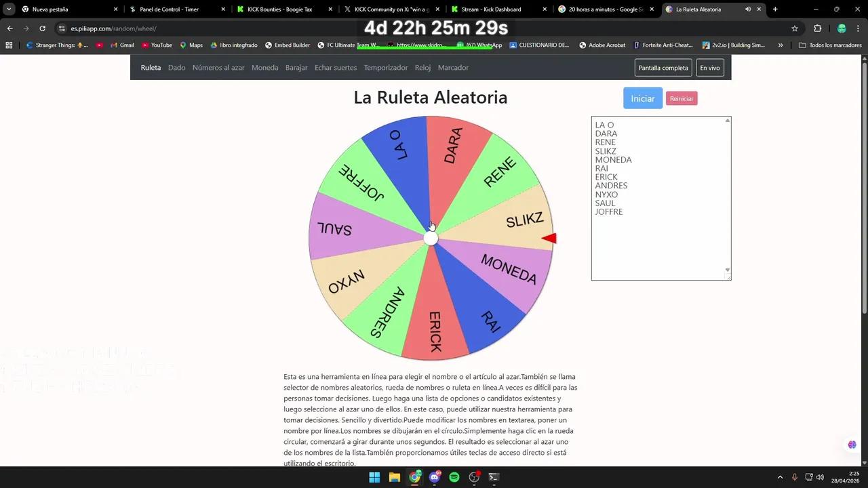Viewport: 868px width, 488px height.
Task: Click the network icon in system tray
Action: click(x=808, y=477)
